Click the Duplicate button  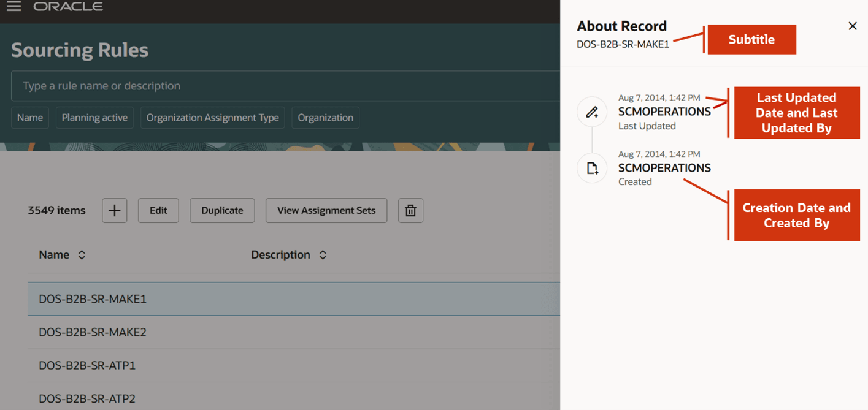pos(222,210)
